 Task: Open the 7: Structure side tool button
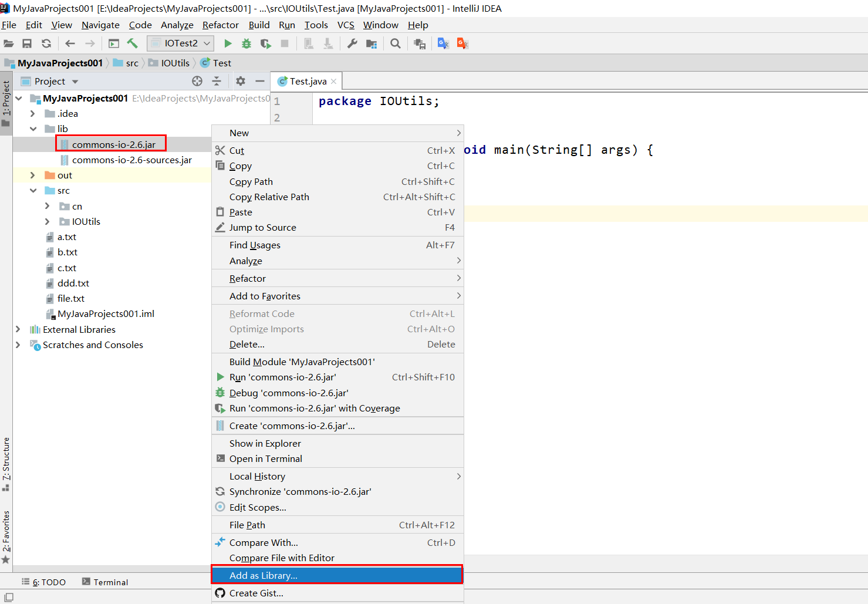6,464
